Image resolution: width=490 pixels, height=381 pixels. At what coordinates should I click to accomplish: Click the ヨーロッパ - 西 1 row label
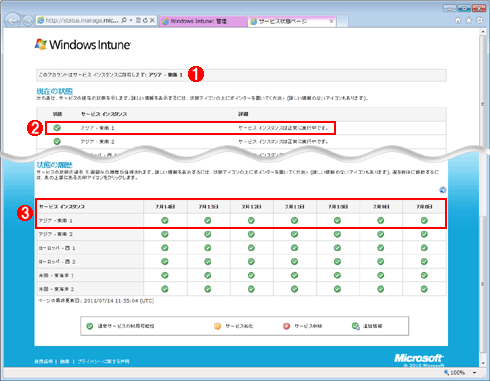57,248
